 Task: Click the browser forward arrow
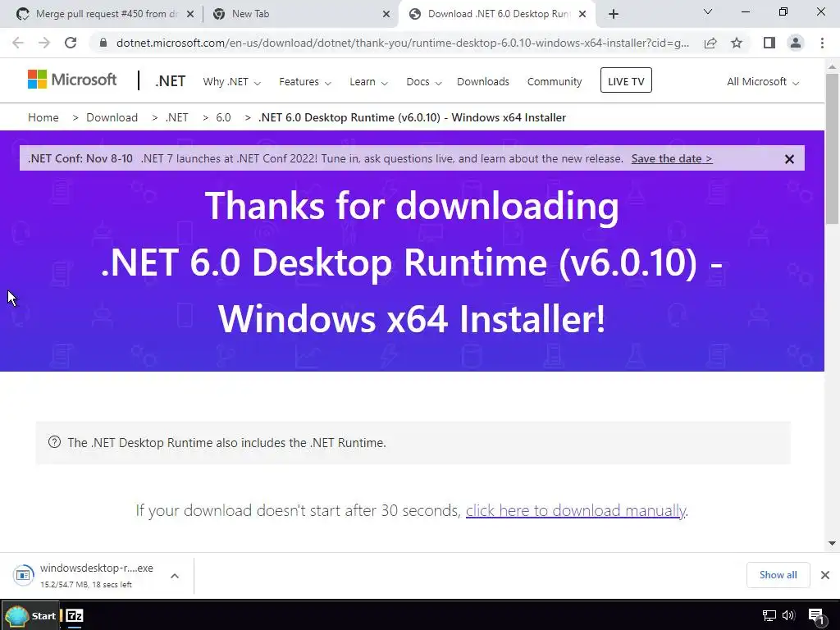click(44, 43)
